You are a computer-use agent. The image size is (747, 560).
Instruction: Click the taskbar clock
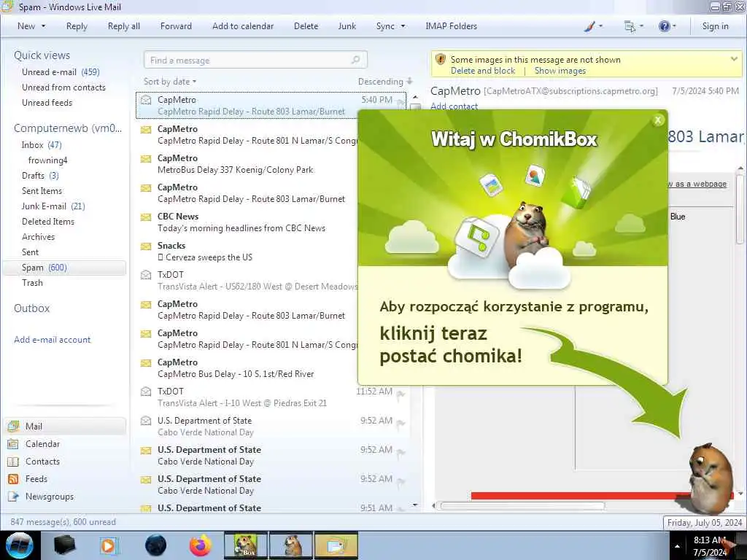point(711,546)
